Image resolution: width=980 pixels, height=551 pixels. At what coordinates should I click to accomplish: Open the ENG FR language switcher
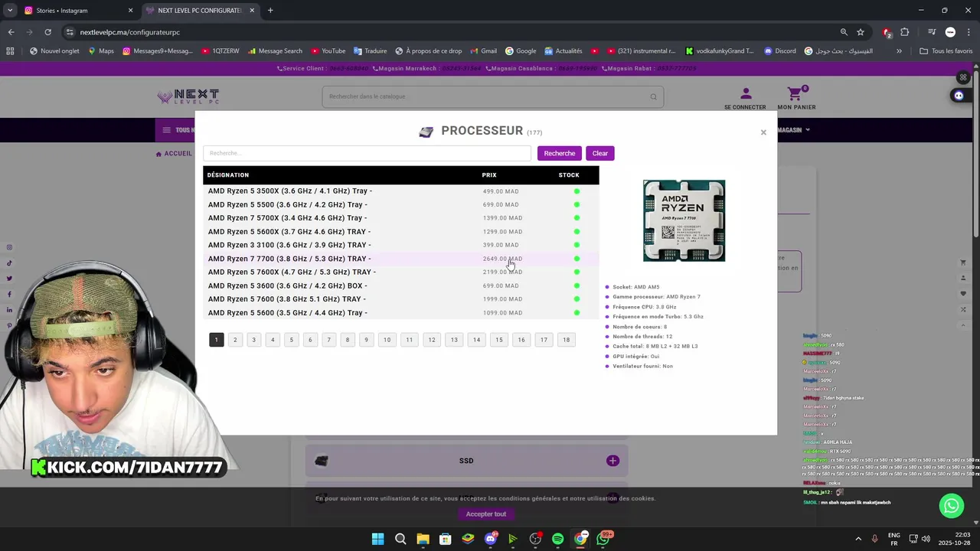(894, 539)
